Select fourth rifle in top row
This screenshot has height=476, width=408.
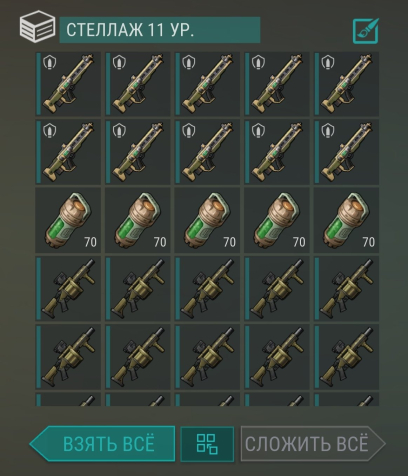pos(277,84)
